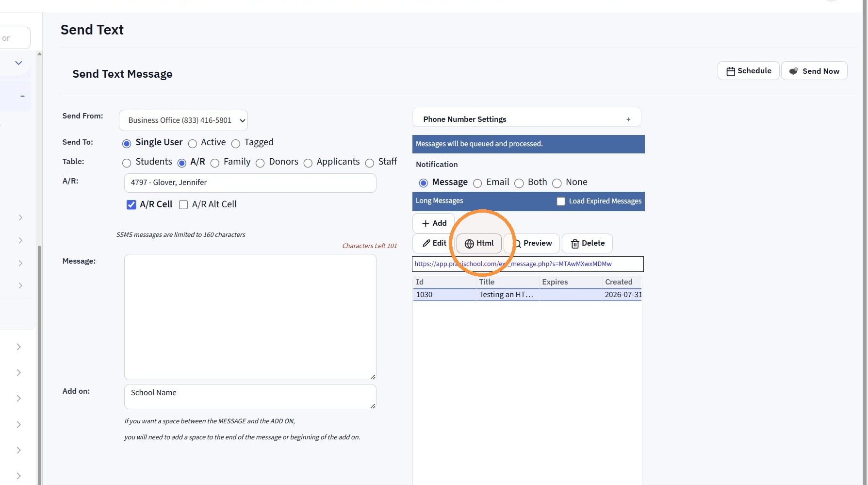Select the A/R table radio button
868x485 pixels.
(x=181, y=163)
